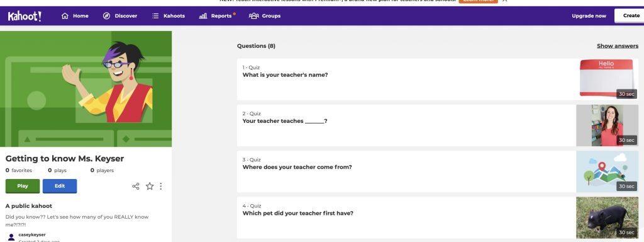Viewport: 644px width, 242px height.
Task: Click the Home house icon
Action: [x=65, y=16]
